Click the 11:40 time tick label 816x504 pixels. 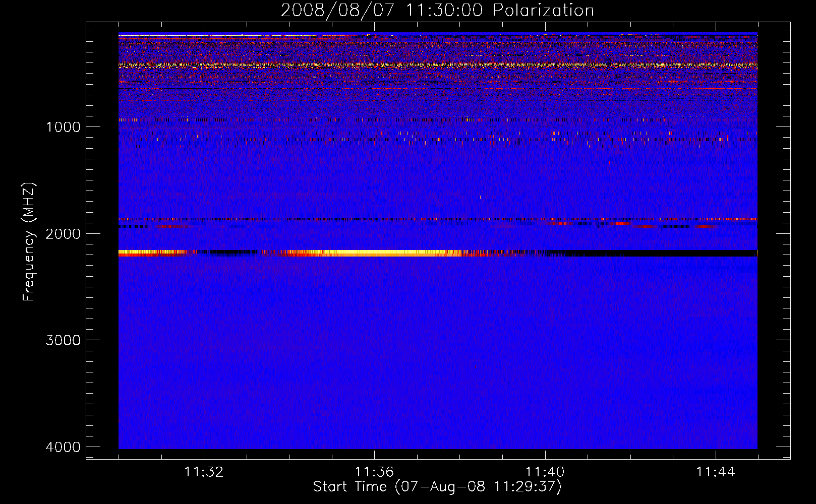[x=545, y=472]
